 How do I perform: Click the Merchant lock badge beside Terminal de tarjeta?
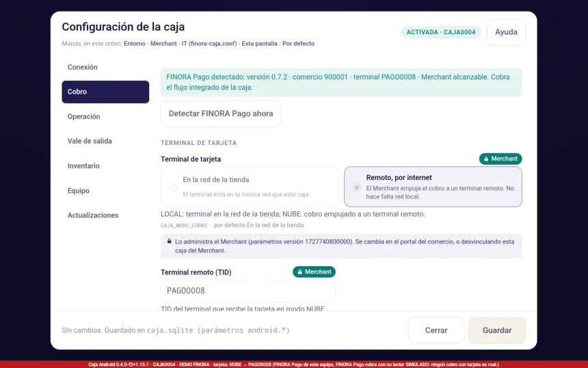tap(500, 159)
